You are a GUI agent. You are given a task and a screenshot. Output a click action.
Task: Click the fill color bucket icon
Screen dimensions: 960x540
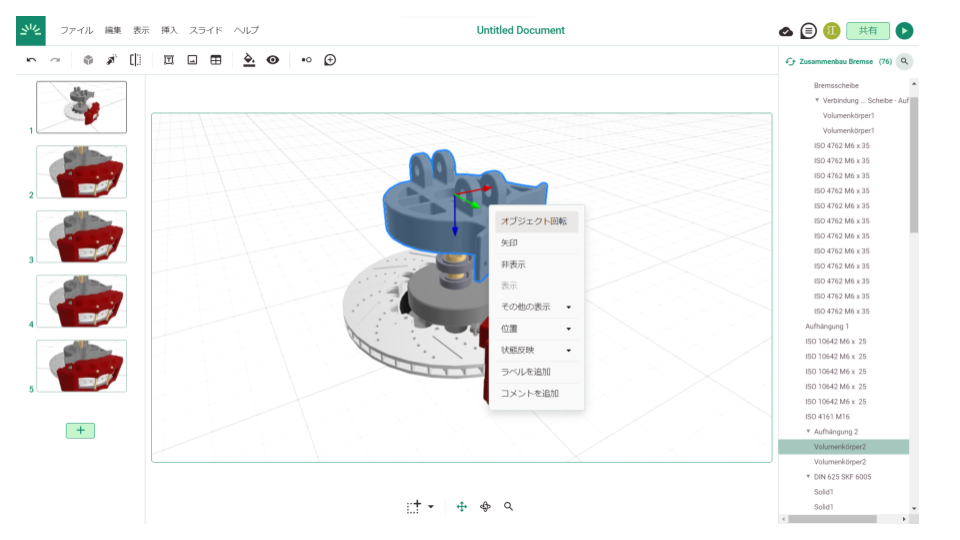(249, 61)
